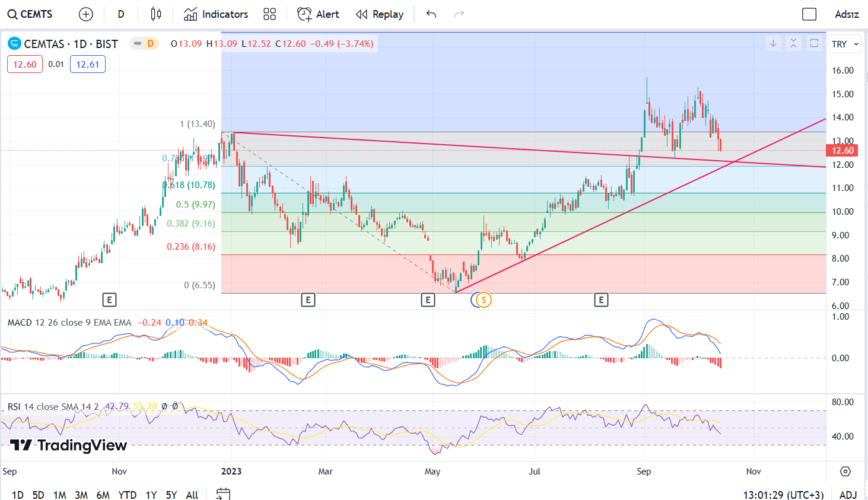Select the 5D time range

[x=39, y=495]
